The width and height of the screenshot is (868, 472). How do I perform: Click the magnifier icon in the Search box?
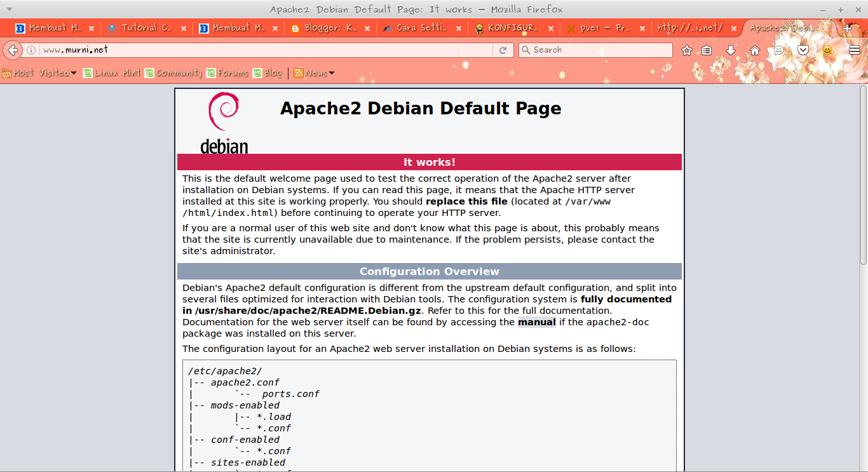click(526, 50)
